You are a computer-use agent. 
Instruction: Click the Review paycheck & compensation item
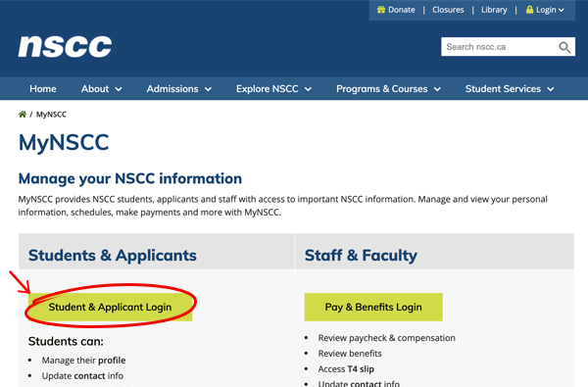pos(387,338)
